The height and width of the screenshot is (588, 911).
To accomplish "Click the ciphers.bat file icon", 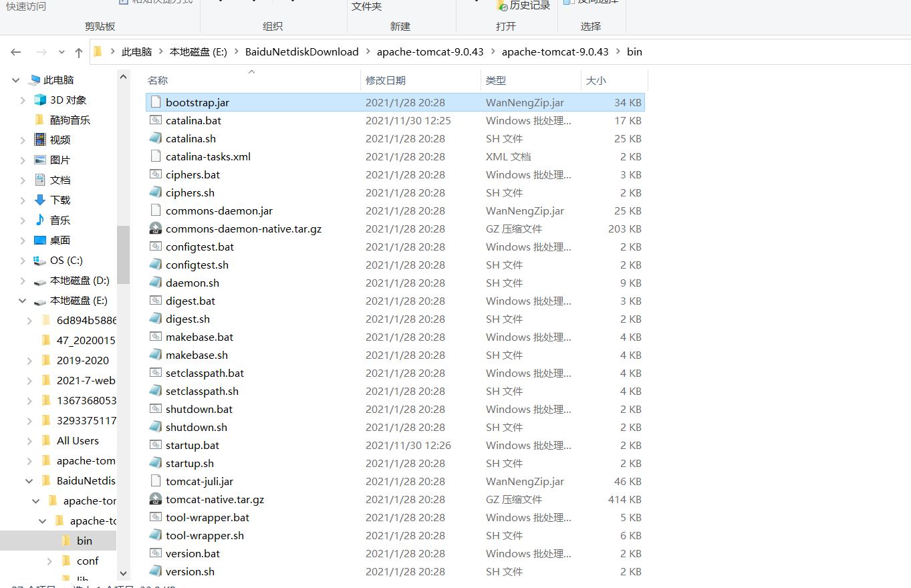I will (x=155, y=174).
